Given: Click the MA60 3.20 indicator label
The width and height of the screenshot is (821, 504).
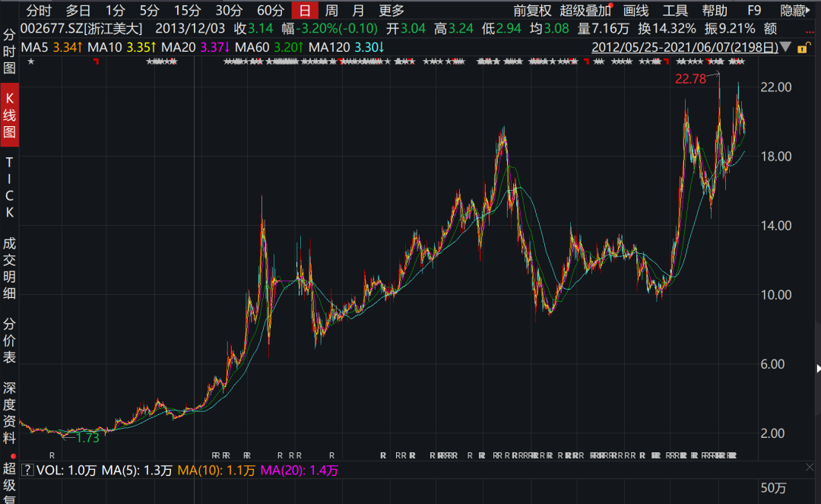Looking at the screenshot, I should [269, 47].
